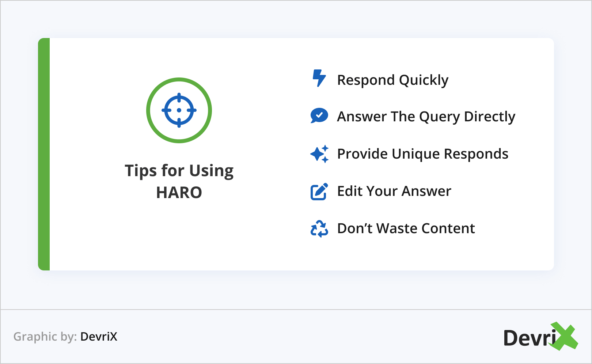Click the lightning bolt icon
The width and height of the screenshot is (592, 364).
(x=319, y=78)
